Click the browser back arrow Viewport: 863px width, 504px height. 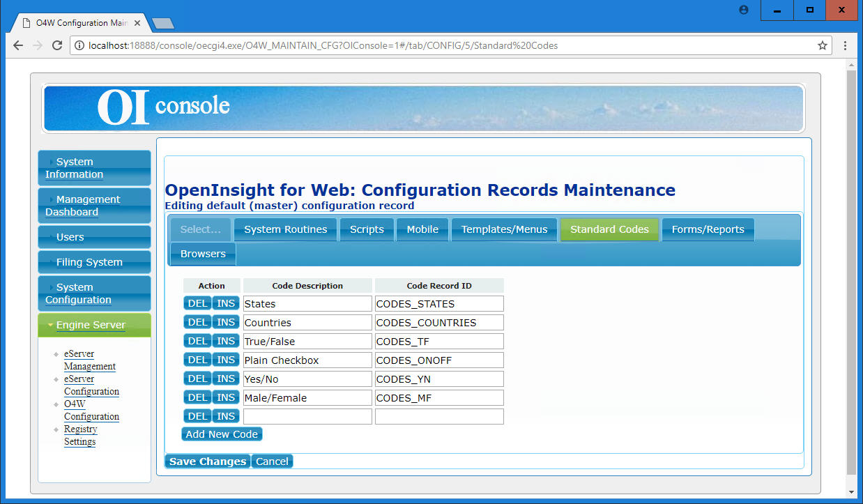pyautogui.click(x=18, y=45)
